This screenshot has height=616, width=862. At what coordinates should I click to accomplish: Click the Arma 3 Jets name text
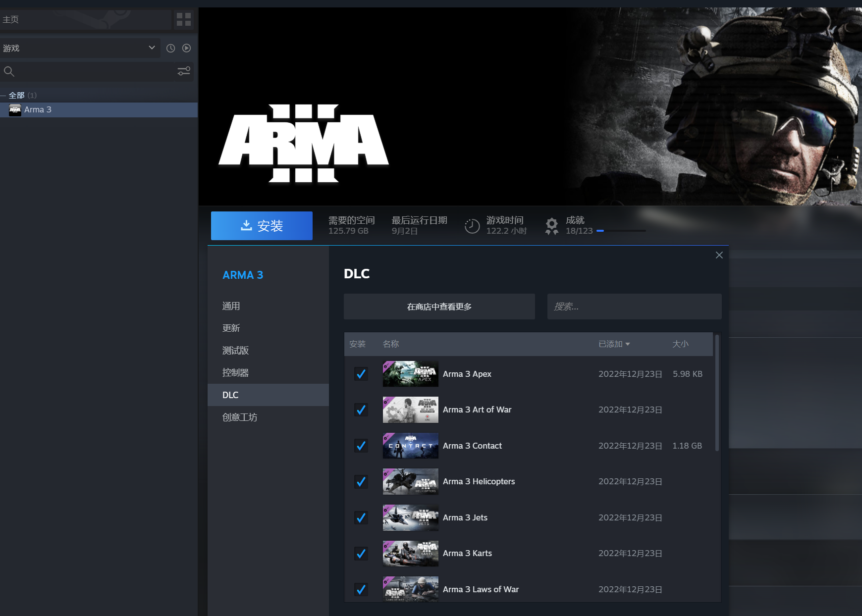coord(465,517)
